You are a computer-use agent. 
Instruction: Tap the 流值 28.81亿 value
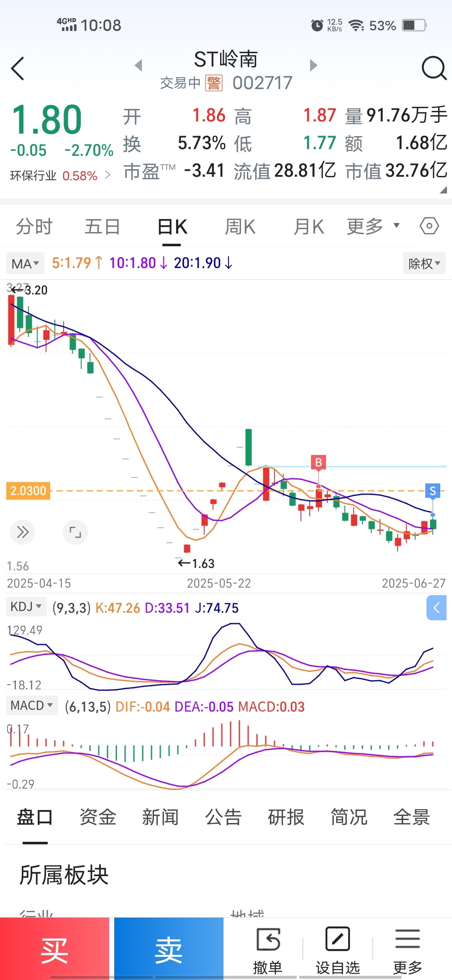coord(305,171)
